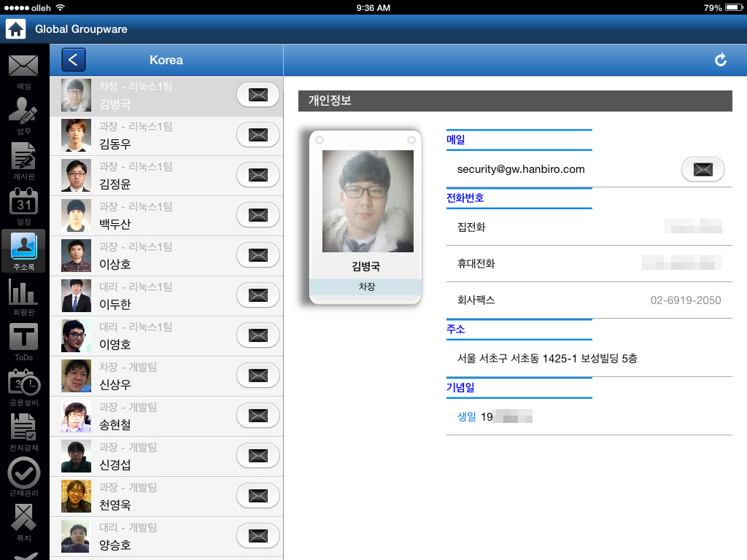
Task: Send mail to 양승호
Action: [258, 536]
